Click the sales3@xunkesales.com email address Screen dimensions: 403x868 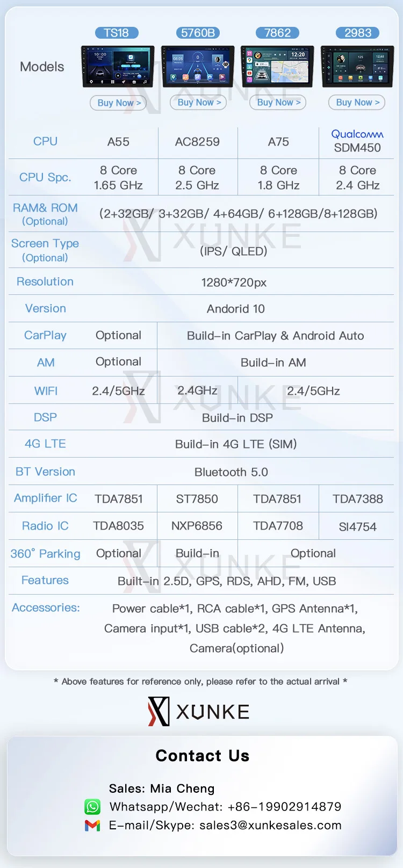click(x=270, y=826)
